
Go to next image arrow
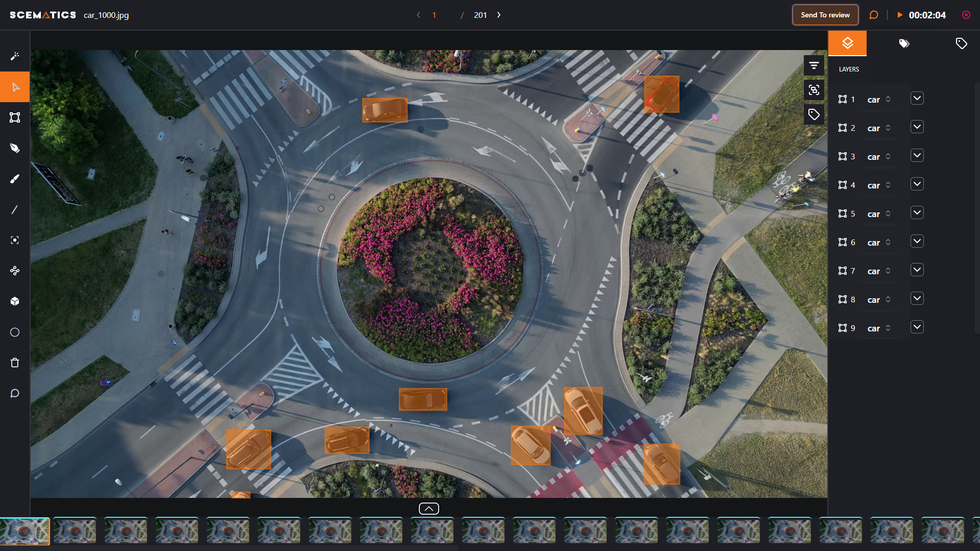(x=499, y=15)
